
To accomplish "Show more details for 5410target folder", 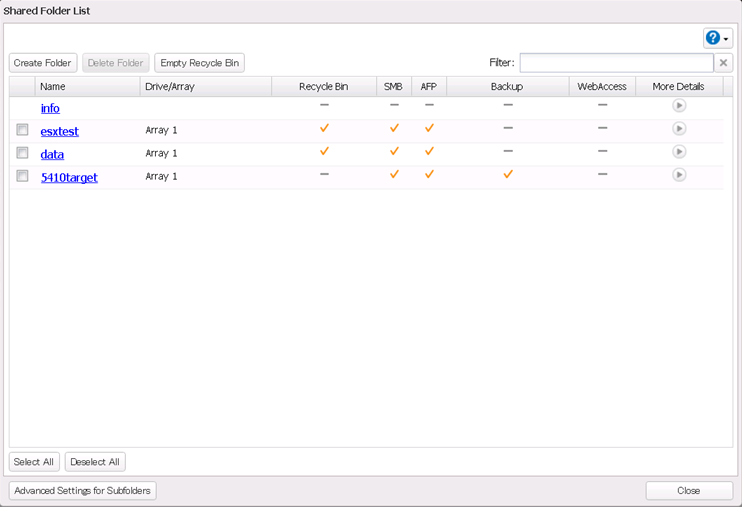I will point(679,175).
